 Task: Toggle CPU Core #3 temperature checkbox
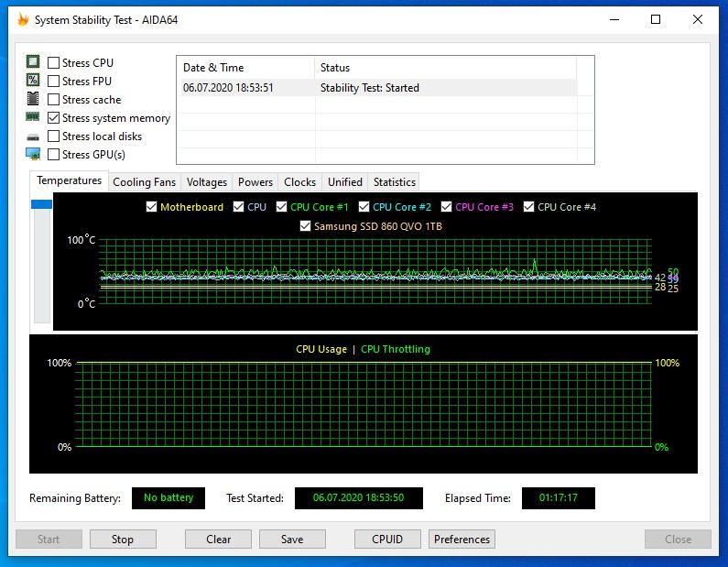[446, 207]
